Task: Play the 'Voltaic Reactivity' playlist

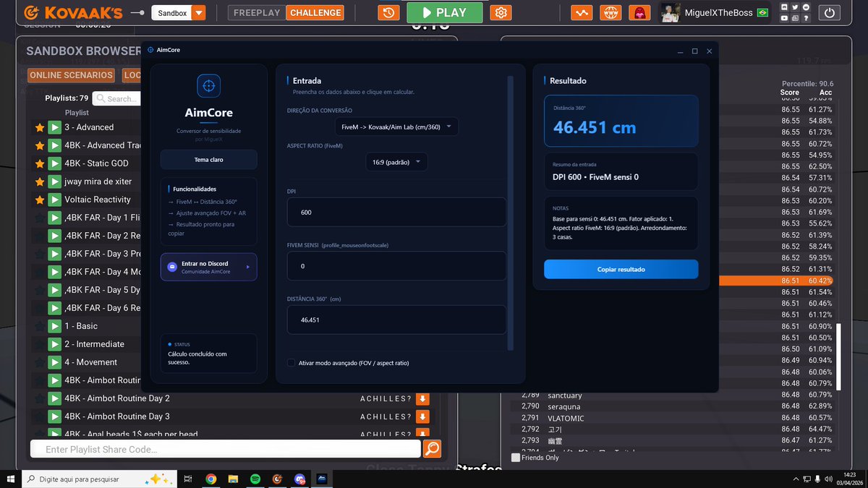Action: pyautogui.click(x=54, y=200)
